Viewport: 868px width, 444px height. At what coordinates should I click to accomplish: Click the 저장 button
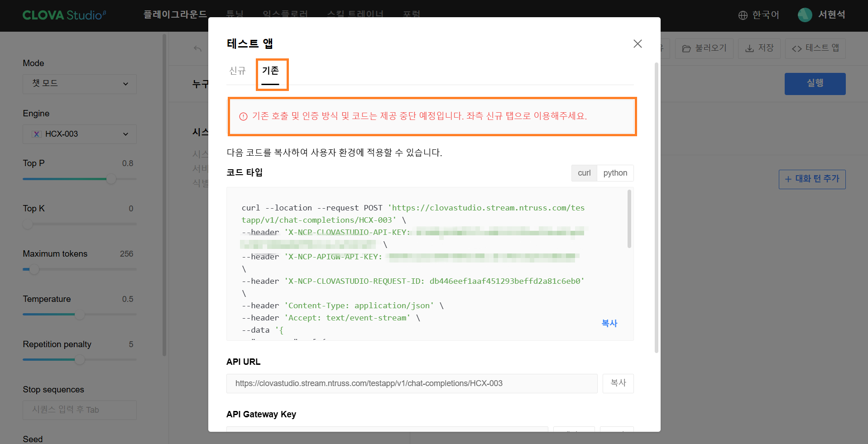[759, 48]
